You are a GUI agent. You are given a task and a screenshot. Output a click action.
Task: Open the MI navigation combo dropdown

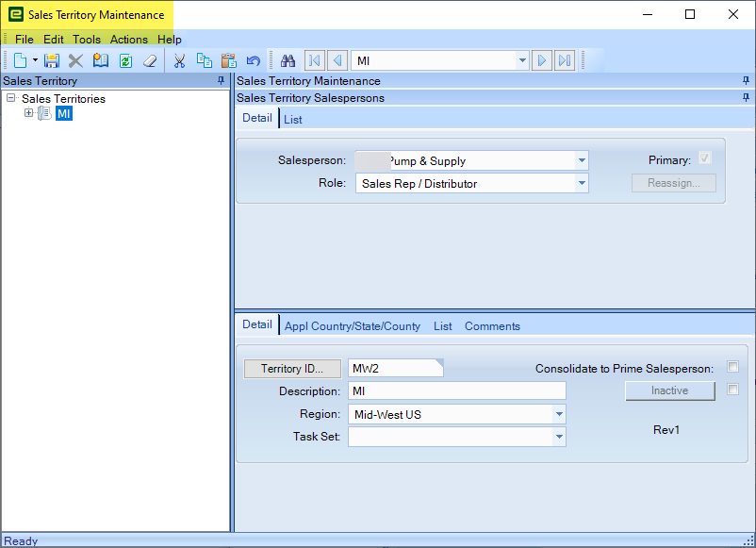pos(522,60)
